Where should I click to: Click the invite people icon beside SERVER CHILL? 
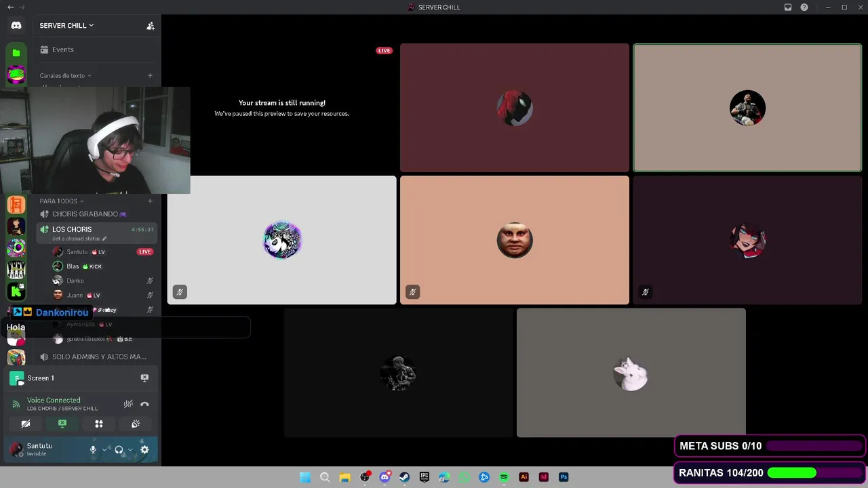151,26
